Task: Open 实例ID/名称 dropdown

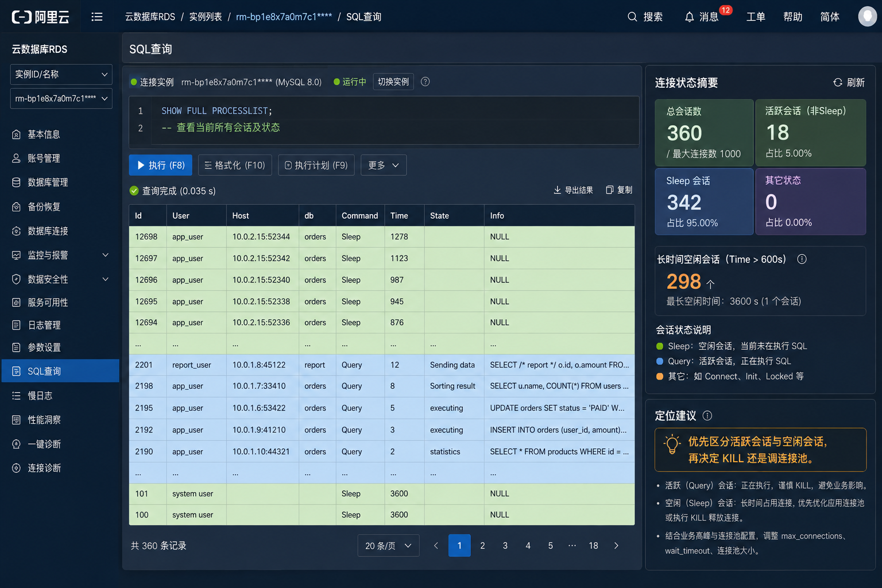Action: pyautogui.click(x=61, y=74)
